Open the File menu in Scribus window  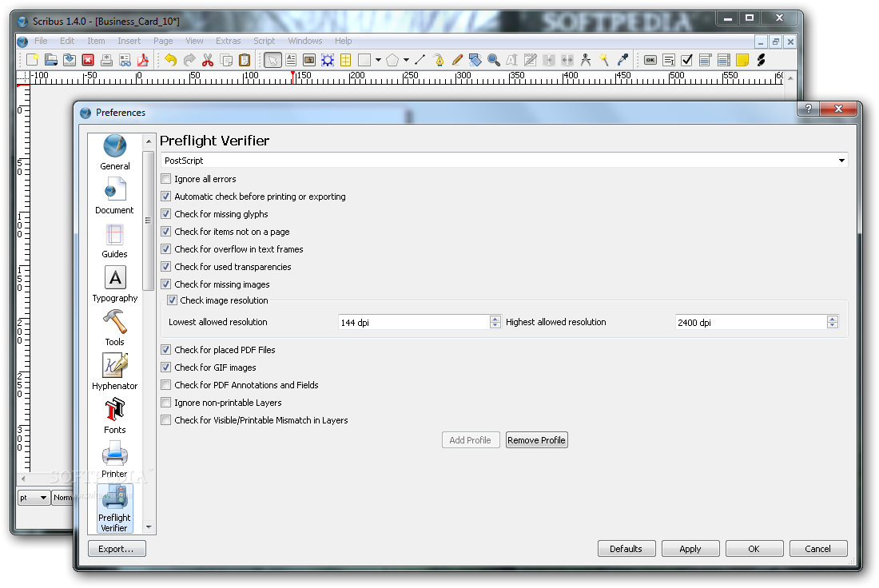pyautogui.click(x=41, y=41)
